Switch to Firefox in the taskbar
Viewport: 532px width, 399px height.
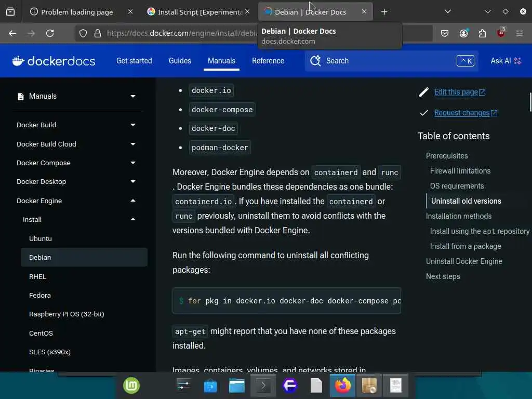click(x=343, y=386)
